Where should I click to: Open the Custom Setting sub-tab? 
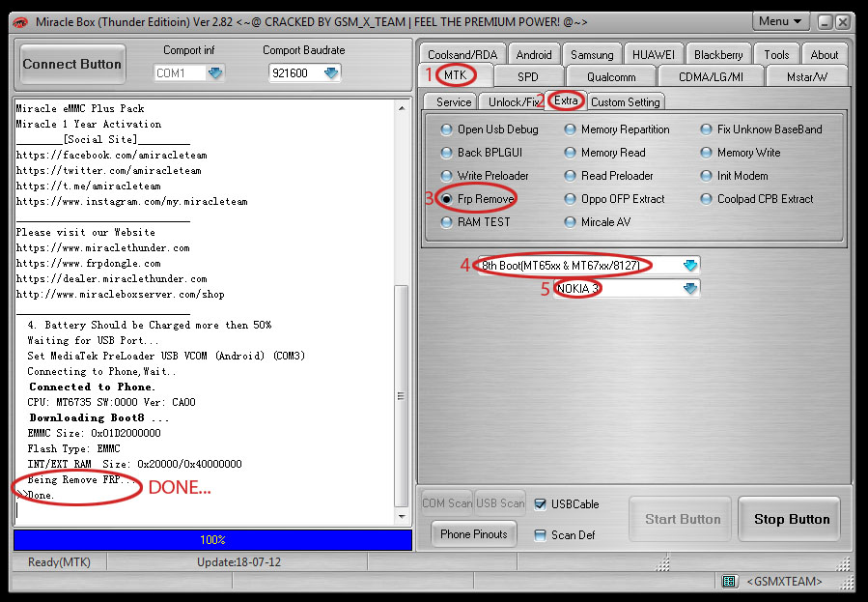tap(625, 101)
